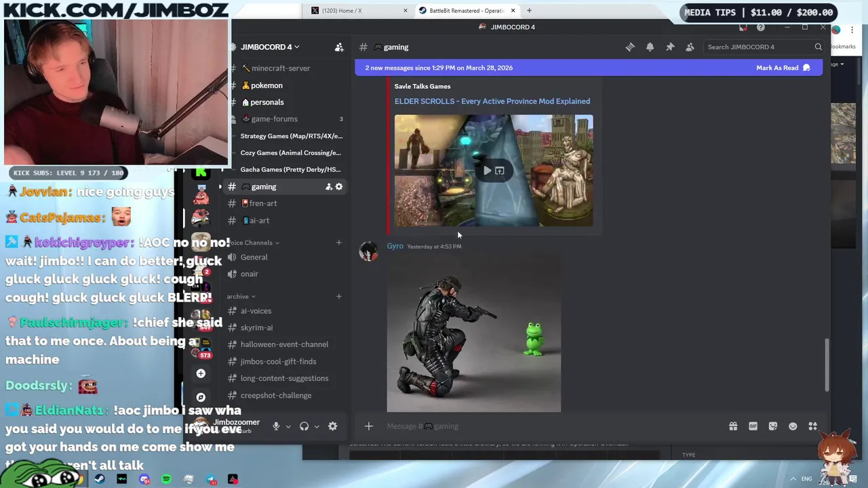Add a server via plus icon in server list
Viewport: 868px width, 488px height.
(x=201, y=373)
